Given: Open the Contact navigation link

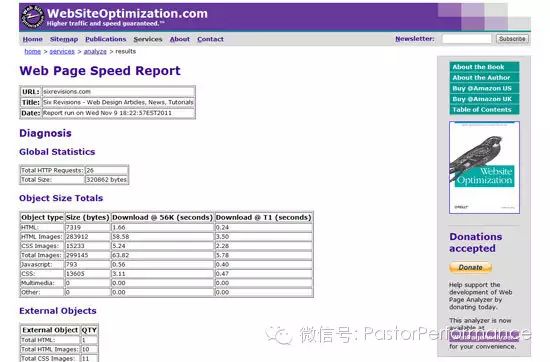Looking at the screenshot, I should tap(210, 39).
